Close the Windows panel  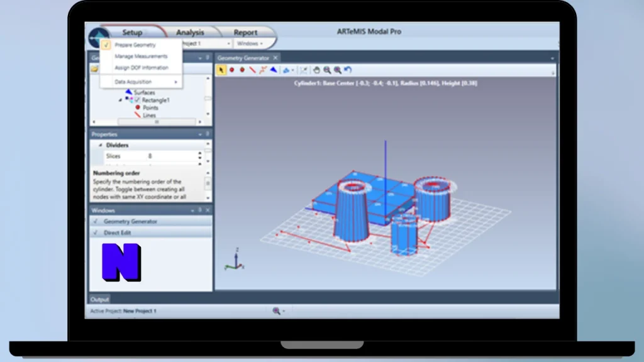pos(208,210)
